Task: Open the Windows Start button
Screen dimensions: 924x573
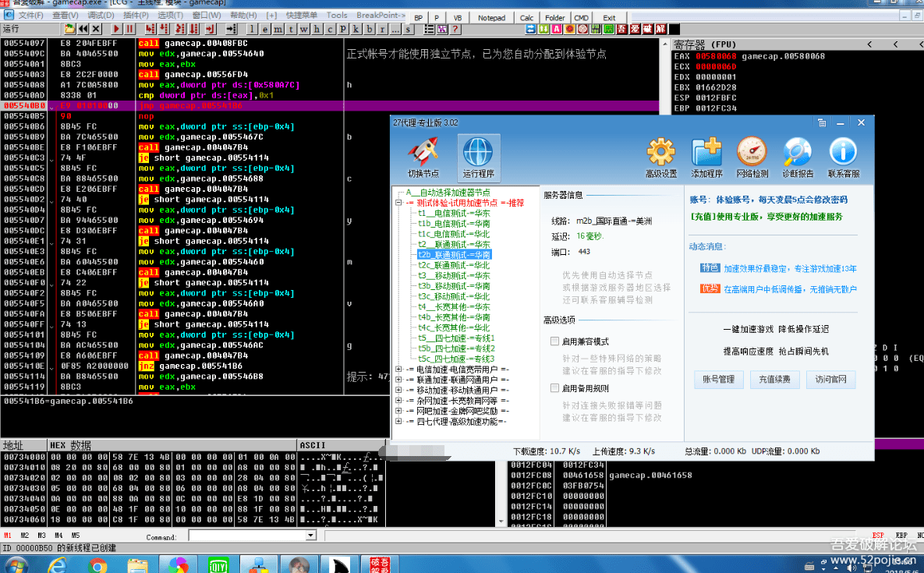Action: pos(16,565)
